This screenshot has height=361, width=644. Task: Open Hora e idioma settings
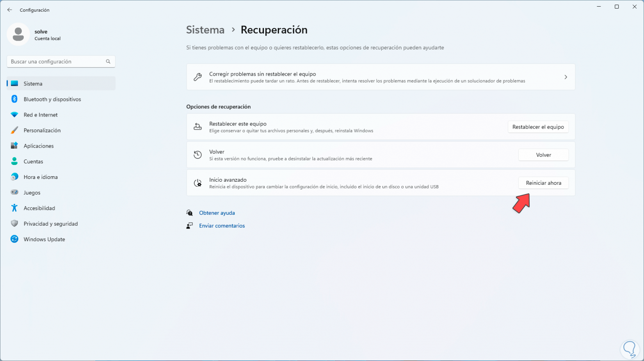click(61, 177)
